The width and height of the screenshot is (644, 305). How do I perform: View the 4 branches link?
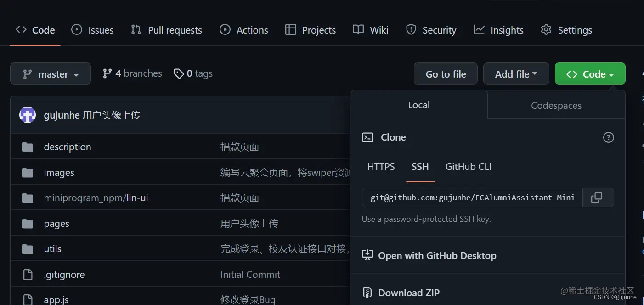point(132,73)
